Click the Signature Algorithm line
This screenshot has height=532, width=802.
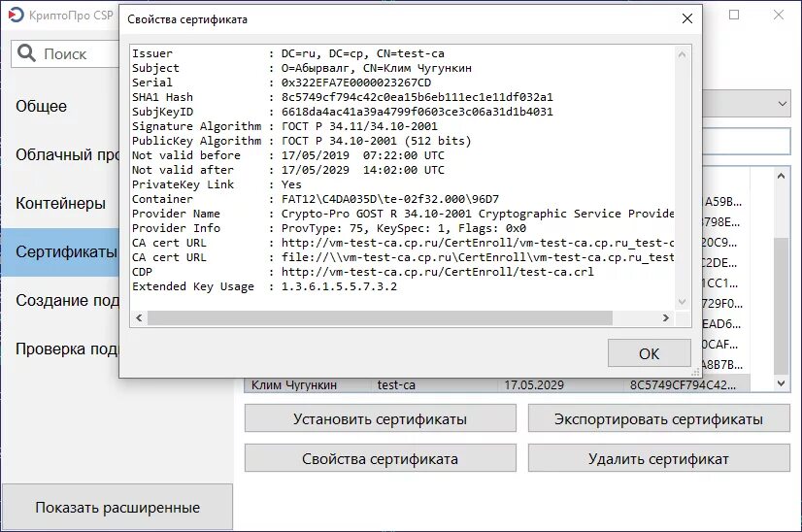coord(284,126)
